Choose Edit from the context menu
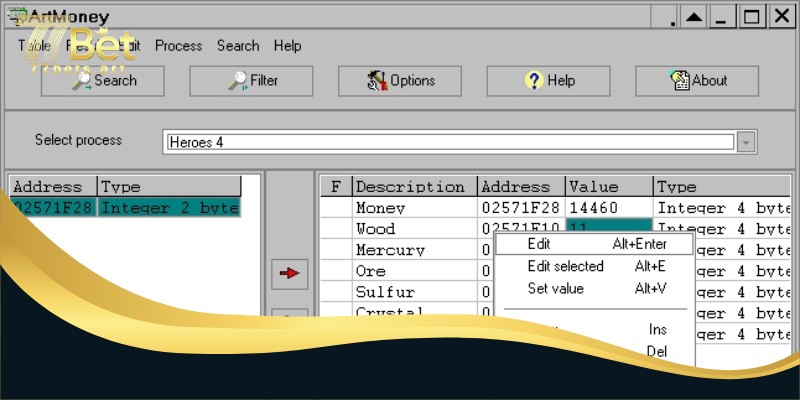Screen dimensions: 800x400 click(x=594, y=244)
